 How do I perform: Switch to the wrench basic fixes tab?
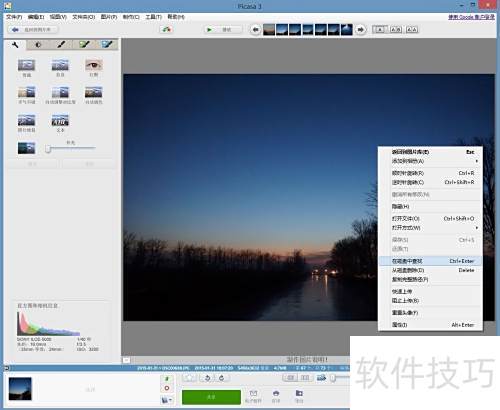pyautogui.click(x=15, y=45)
